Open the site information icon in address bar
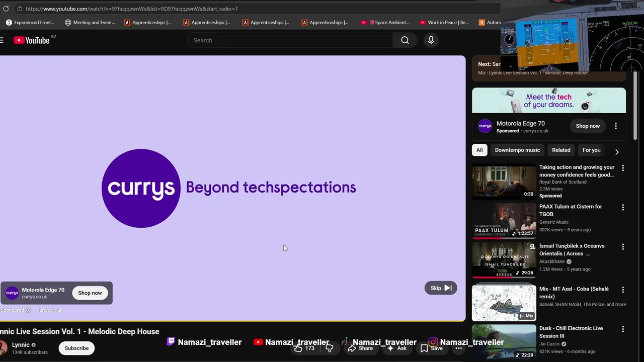This screenshot has height=362, width=644. click(x=19, y=9)
